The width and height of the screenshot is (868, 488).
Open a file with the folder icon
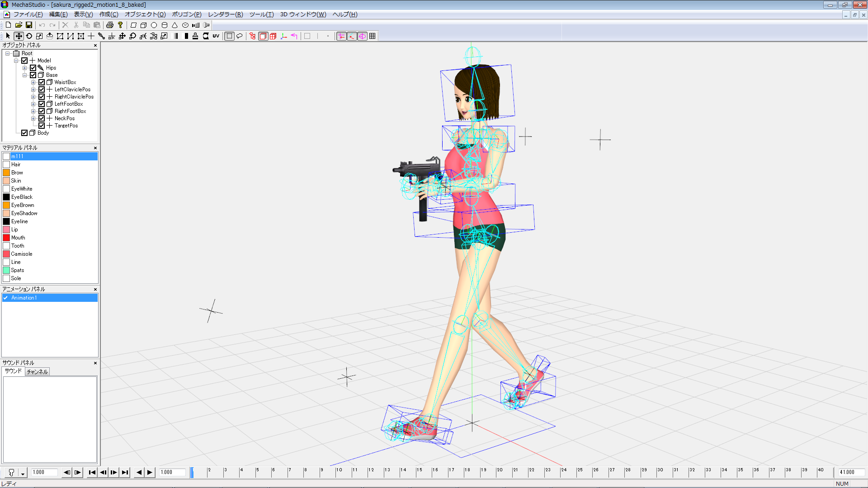click(x=19, y=25)
